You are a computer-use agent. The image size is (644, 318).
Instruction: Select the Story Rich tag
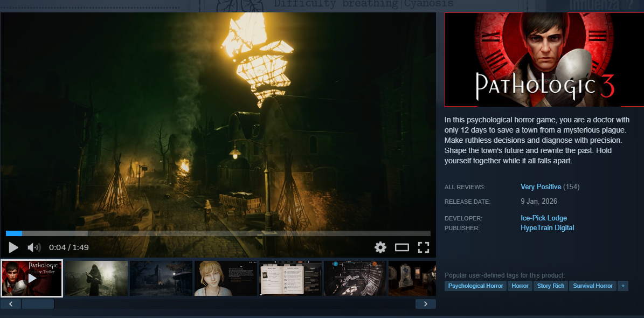[x=551, y=286]
